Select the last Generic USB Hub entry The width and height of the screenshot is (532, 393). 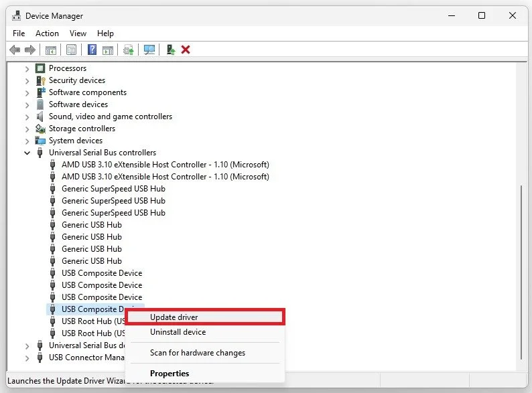pyautogui.click(x=92, y=260)
